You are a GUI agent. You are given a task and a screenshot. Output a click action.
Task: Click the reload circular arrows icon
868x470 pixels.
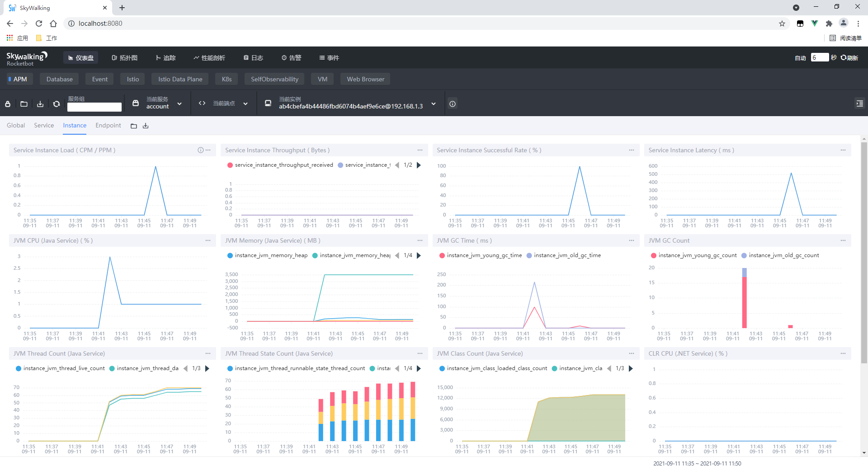point(57,104)
